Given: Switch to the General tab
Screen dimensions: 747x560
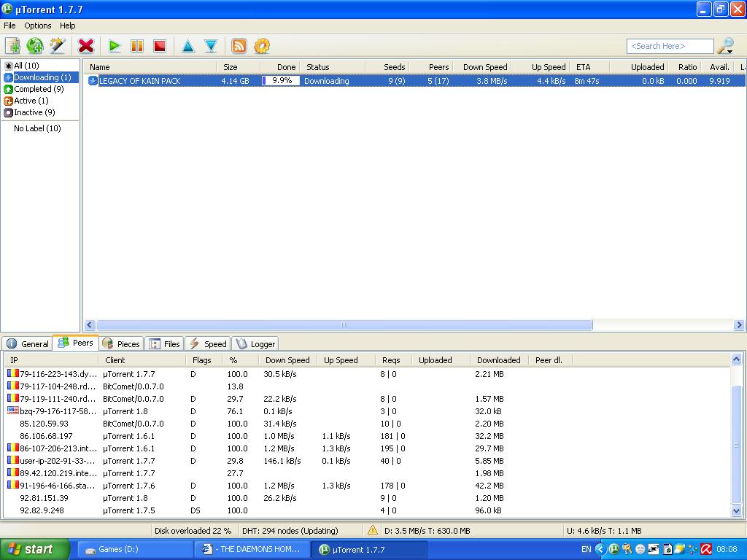Looking at the screenshot, I should (x=28, y=344).
